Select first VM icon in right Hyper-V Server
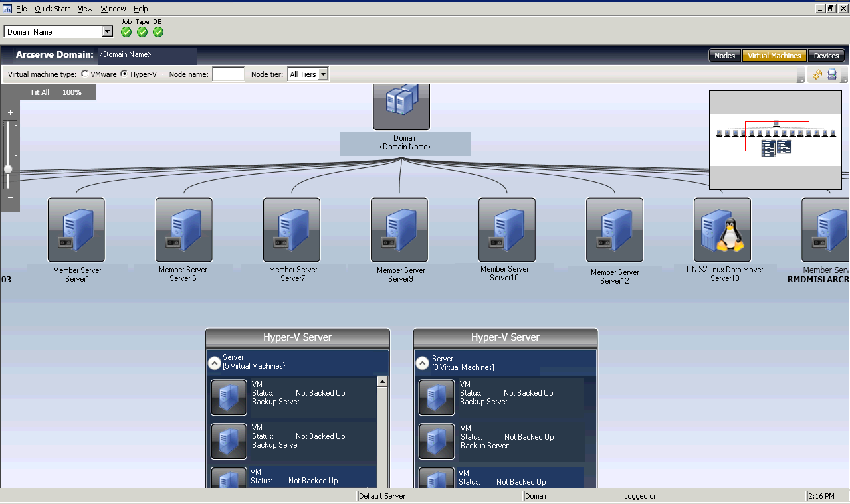 [437, 397]
